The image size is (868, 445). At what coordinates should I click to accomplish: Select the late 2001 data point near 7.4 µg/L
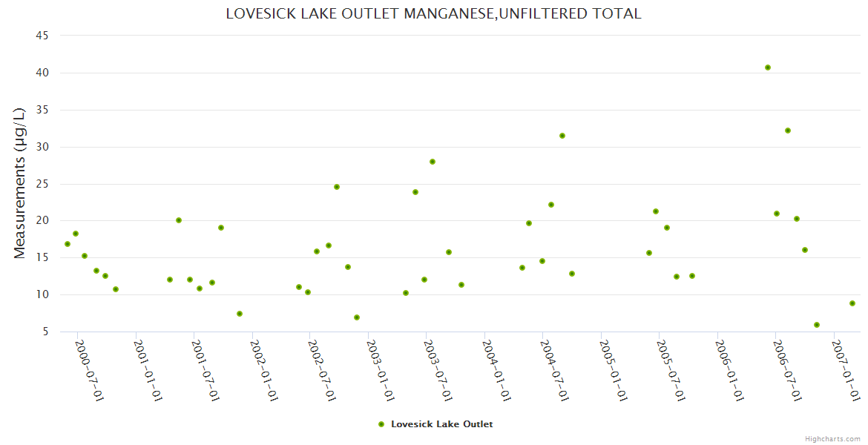pyautogui.click(x=240, y=314)
